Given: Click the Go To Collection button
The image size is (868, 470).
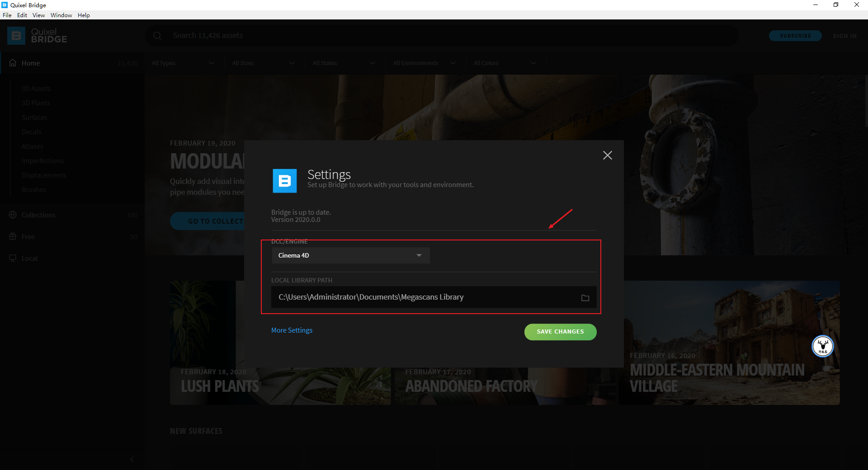Looking at the screenshot, I should click(207, 221).
